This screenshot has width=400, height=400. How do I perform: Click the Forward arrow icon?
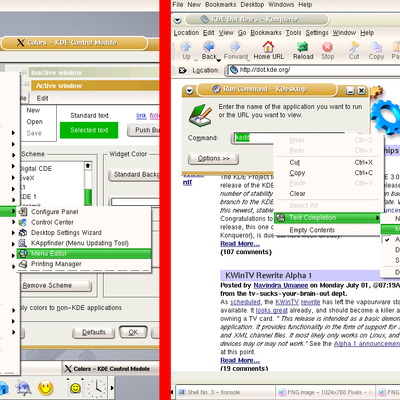235,47
